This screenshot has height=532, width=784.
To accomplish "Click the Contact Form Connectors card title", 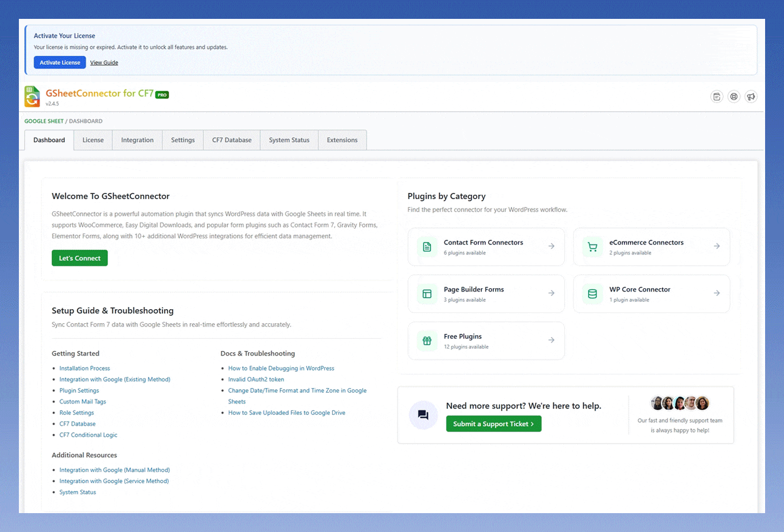I will click(483, 243).
